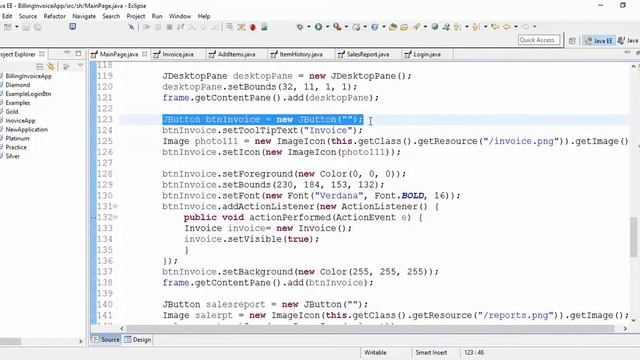Click the Open Perspective icon
Image resolution: width=640 pixels, height=360 pixels.
572,40
